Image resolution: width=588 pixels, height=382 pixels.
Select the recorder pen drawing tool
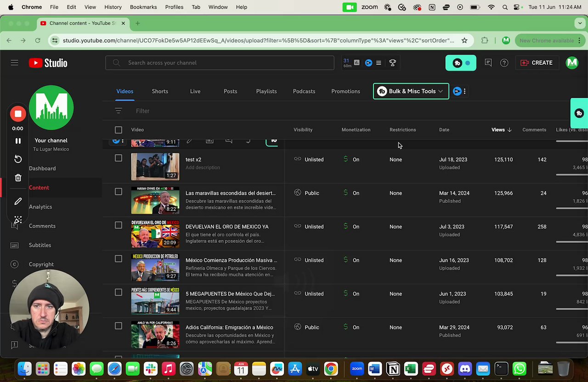pos(18,201)
